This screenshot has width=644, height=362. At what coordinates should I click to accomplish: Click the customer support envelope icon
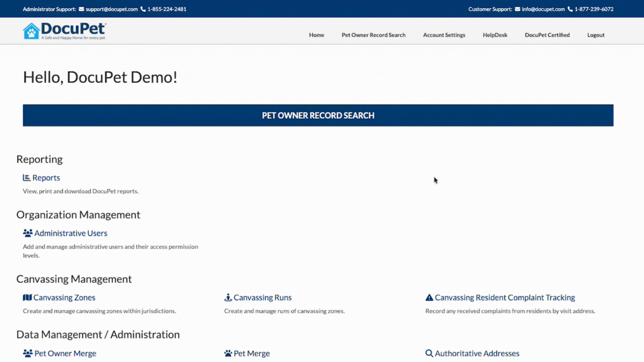click(x=518, y=9)
